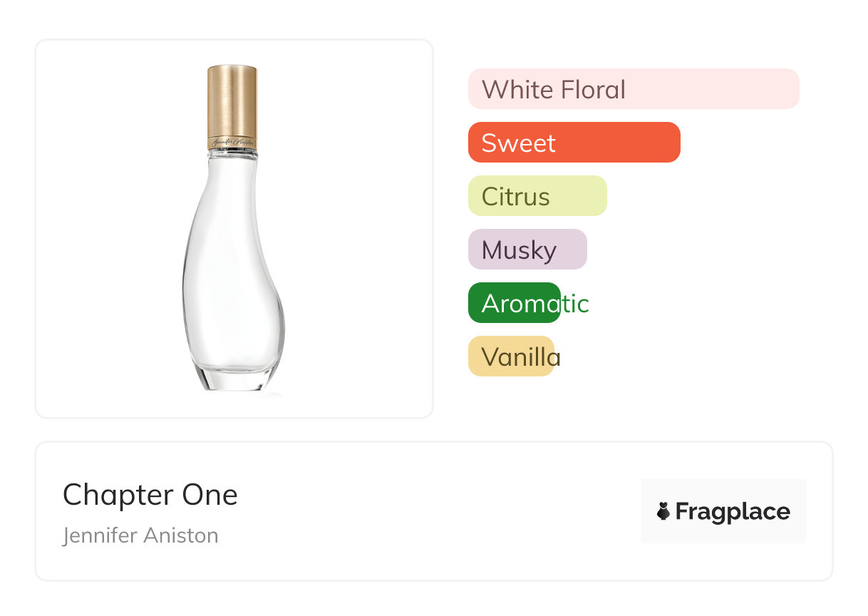Viewport: 868px width, 616px height.
Task: Click the "Sweet" text label
Action: [518, 143]
